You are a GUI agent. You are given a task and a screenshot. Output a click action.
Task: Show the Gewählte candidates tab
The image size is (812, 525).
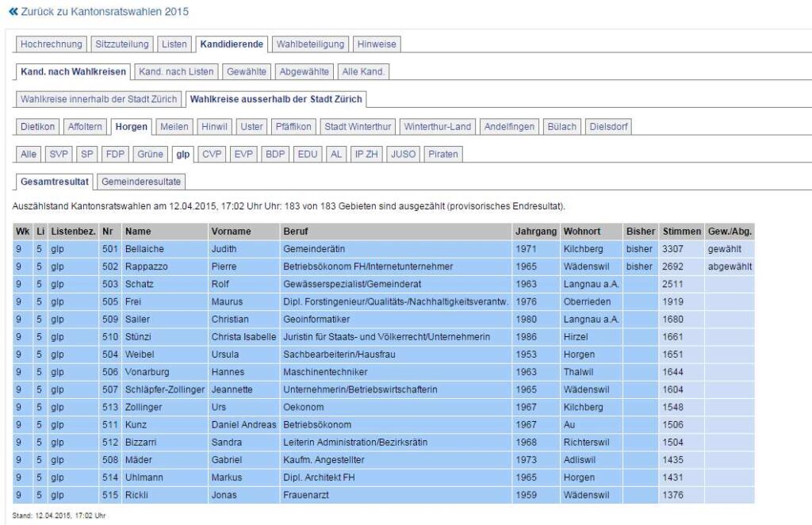(x=247, y=71)
